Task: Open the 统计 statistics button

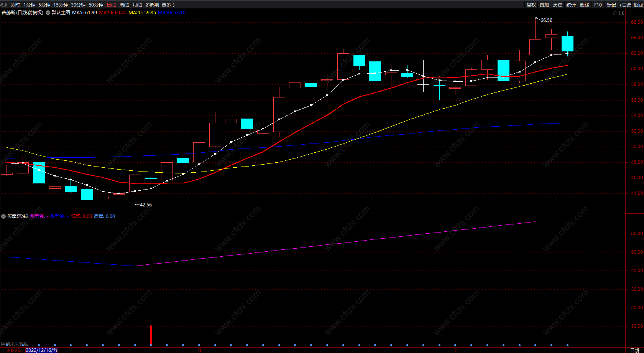Action: (x=571, y=5)
